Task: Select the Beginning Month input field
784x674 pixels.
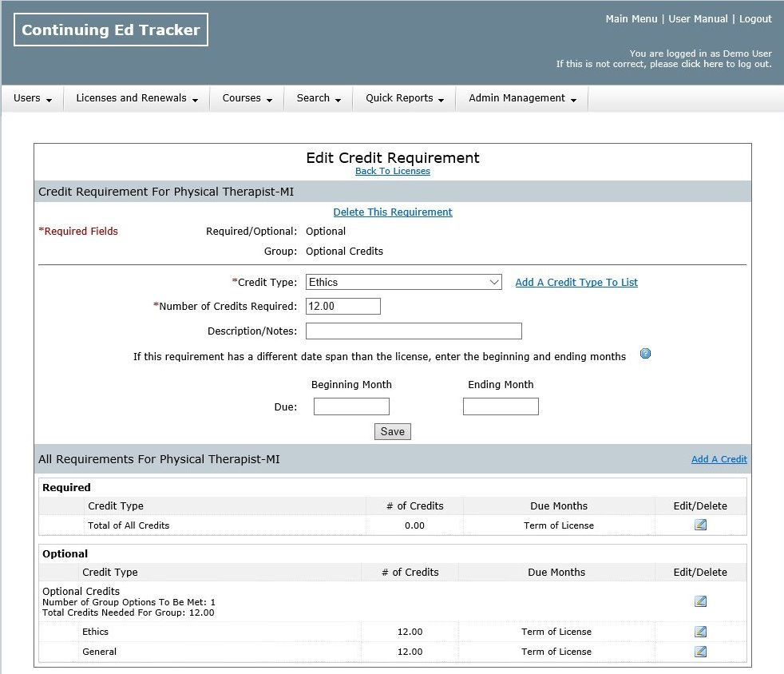Action: point(351,406)
